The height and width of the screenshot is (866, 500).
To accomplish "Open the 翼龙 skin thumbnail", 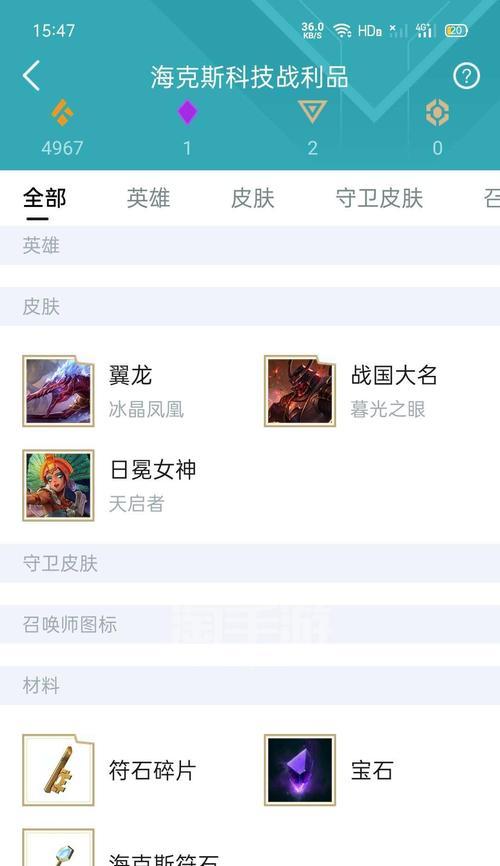I will (x=58, y=391).
